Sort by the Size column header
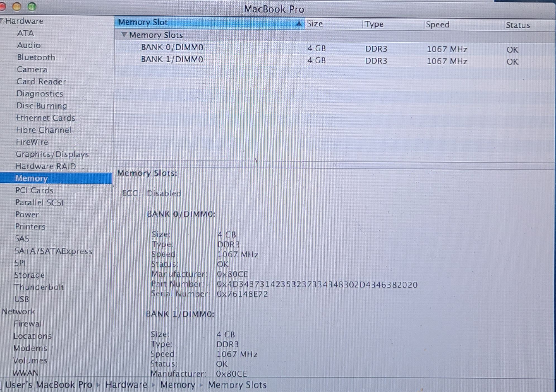This screenshot has width=556, height=392. click(315, 24)
